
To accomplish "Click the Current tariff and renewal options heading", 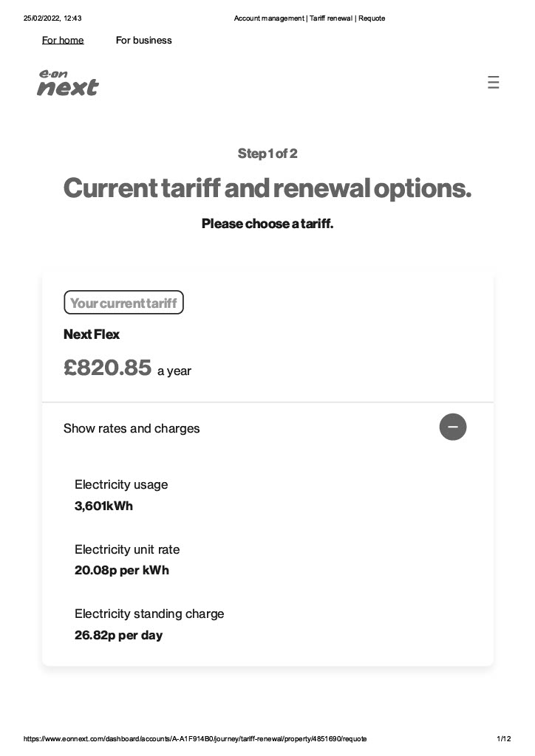I will tap(267, 188).
